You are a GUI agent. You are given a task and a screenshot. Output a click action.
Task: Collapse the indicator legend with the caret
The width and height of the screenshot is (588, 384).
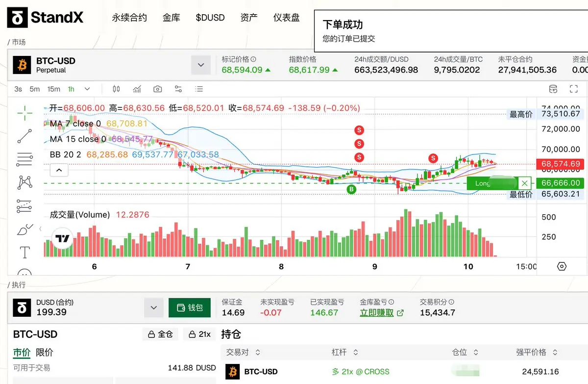click(59, 170)
